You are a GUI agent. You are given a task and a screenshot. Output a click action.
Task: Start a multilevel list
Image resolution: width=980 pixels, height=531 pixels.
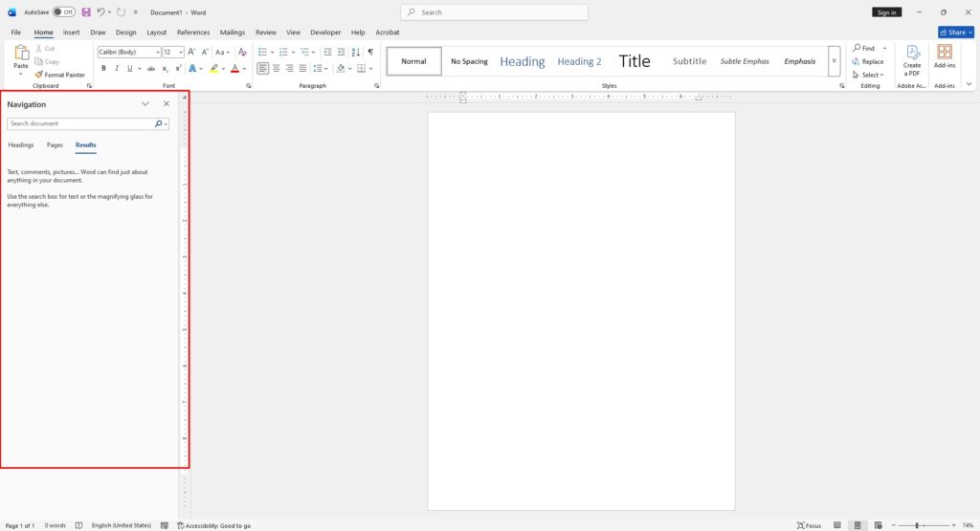coord(304,52)
